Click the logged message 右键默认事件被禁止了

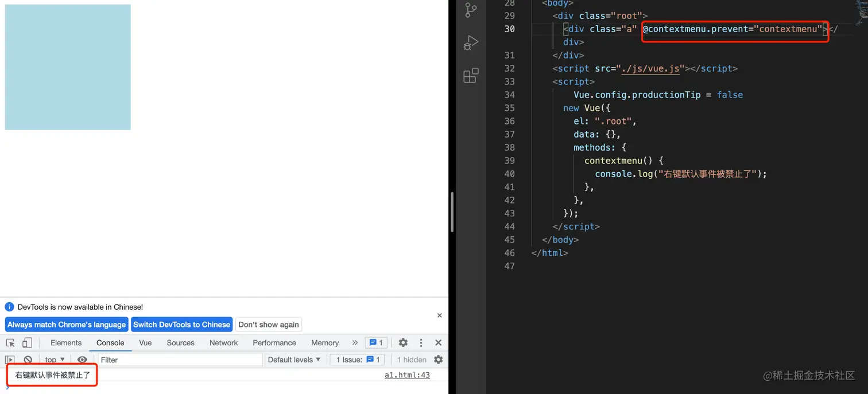pos(53,375)
